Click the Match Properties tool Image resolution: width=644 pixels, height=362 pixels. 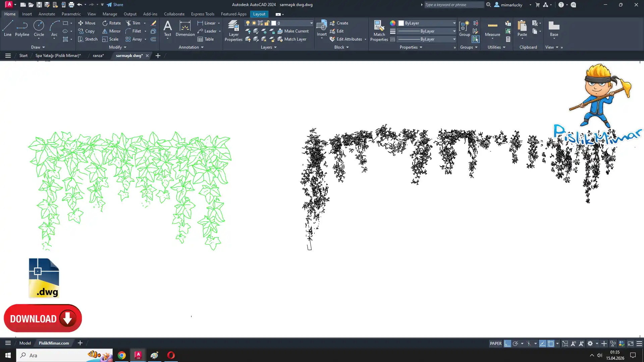(379, 30)
